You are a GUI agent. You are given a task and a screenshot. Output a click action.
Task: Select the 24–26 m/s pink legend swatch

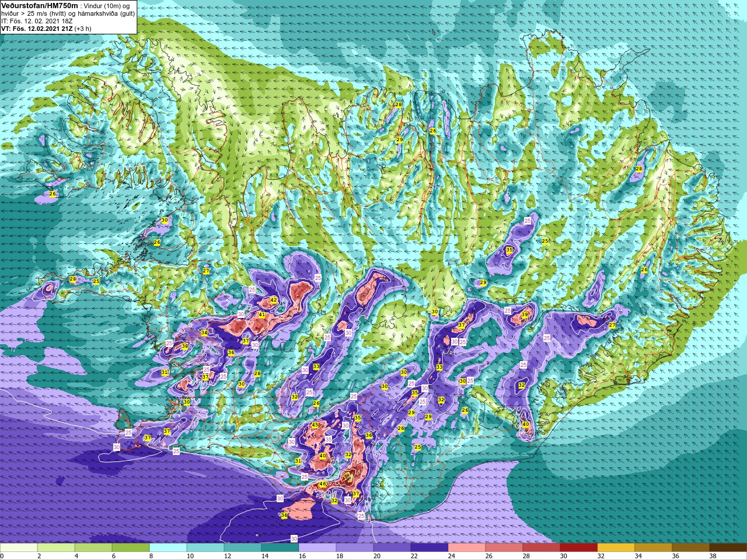467,548
